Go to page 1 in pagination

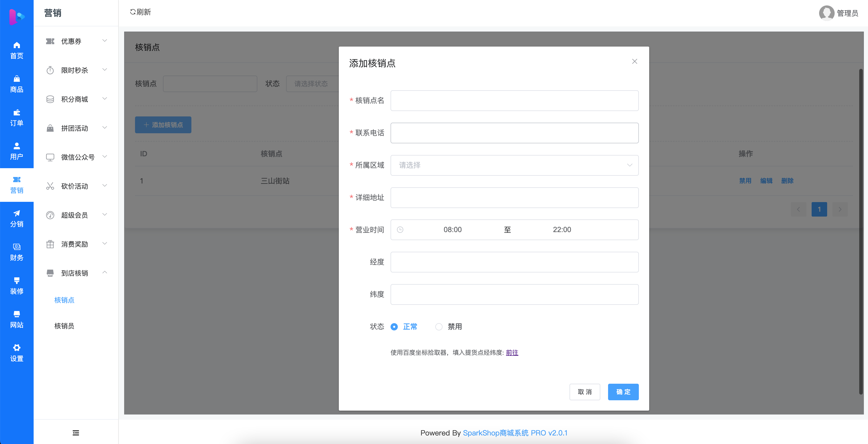point(819,209)
